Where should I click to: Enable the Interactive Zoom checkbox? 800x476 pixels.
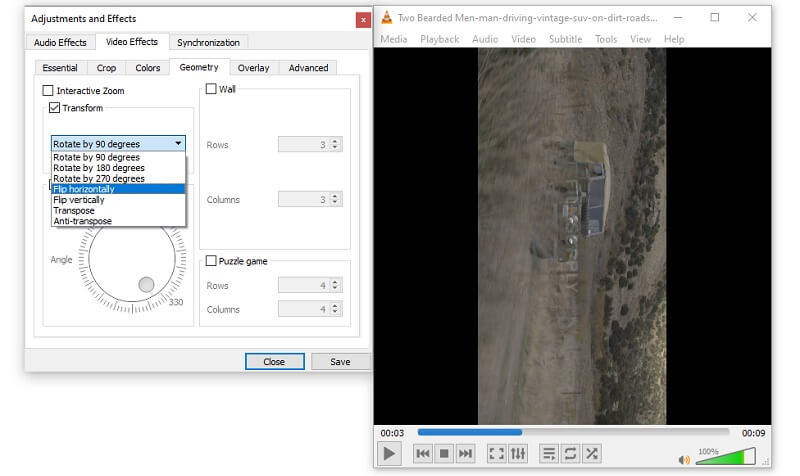click(x=48, y=91)
